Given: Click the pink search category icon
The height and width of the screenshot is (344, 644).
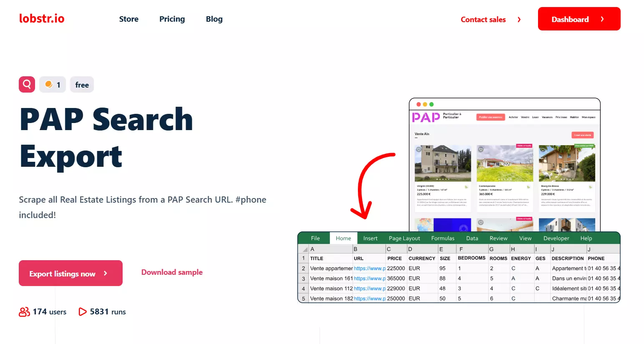Looking at the screenshot, I should pos(27,85).
